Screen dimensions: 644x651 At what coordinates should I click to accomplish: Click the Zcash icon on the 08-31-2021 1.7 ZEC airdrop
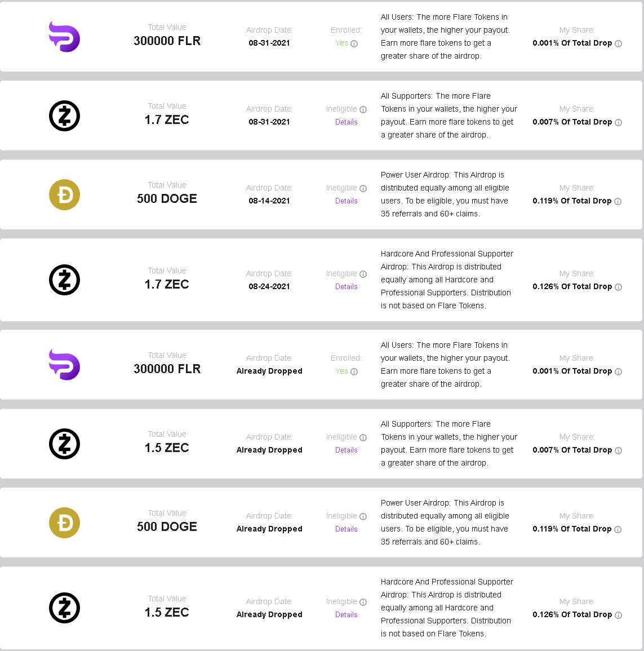pos(64,116)
